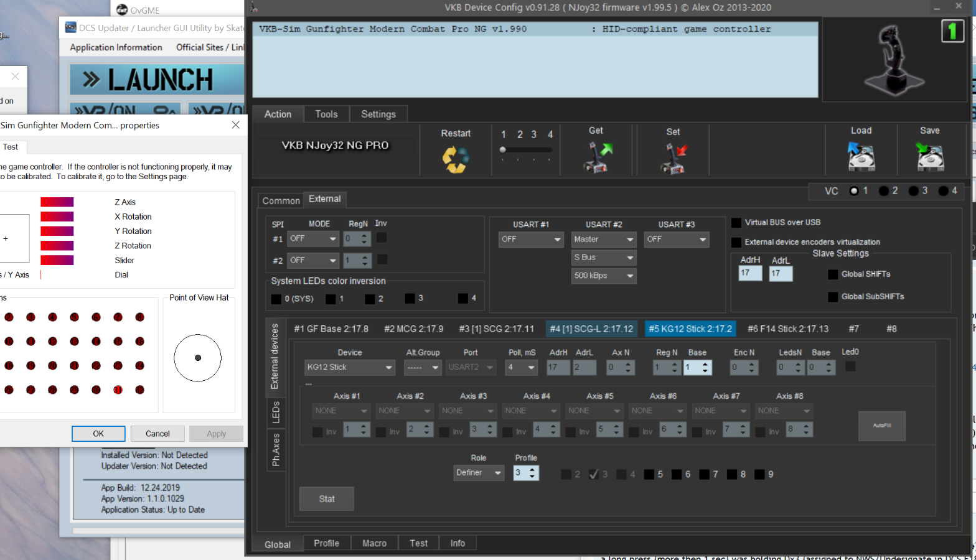Select the #2 MCG 2:17.9 device tab
This screenshot has width=976, height=560.
414,329
